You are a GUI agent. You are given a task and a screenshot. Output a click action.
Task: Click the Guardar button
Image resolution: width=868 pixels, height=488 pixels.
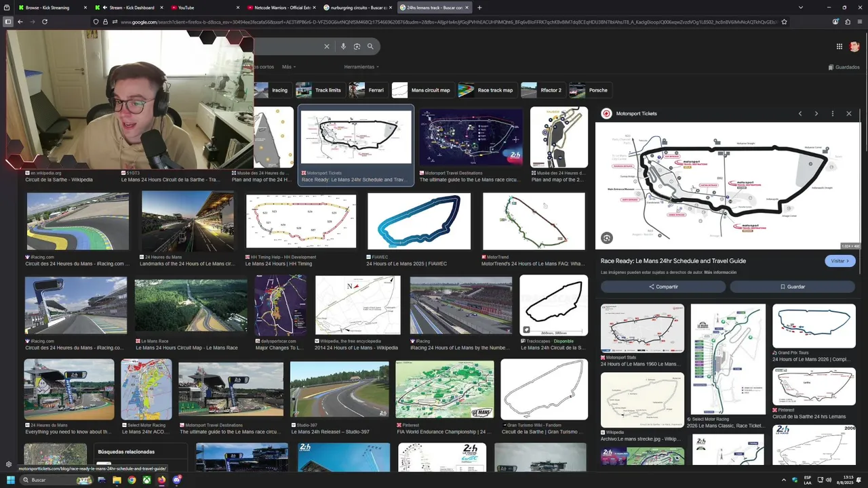pyautogui.click(x=793, y=287)
